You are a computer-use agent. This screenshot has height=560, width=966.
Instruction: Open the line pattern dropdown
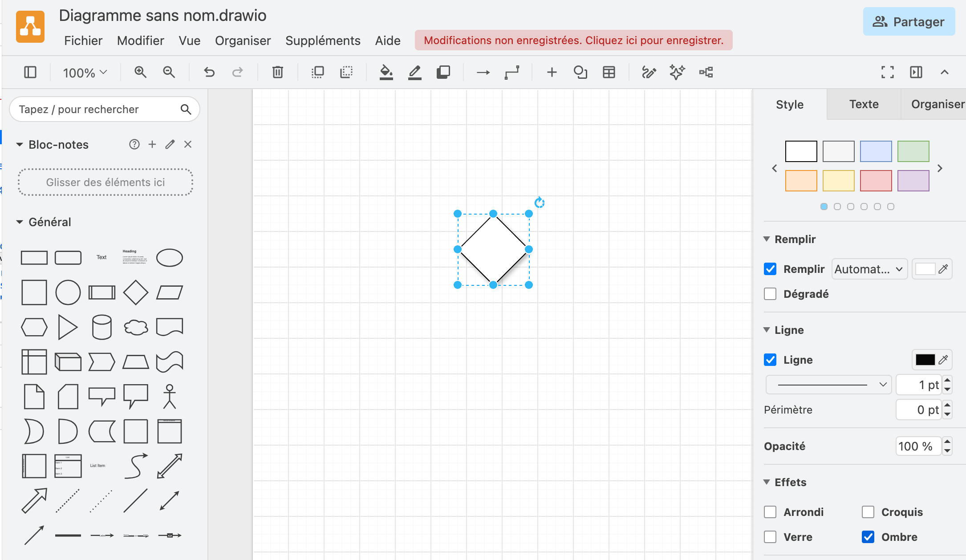(829, 385)
